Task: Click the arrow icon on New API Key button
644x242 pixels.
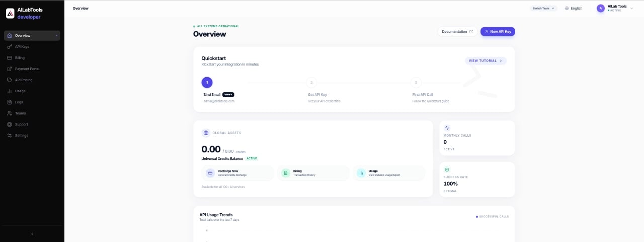Action: coord(487,31)
